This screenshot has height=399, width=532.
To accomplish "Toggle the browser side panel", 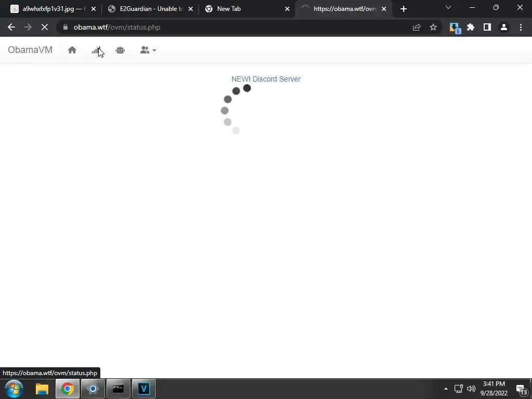I will [487, 27].
